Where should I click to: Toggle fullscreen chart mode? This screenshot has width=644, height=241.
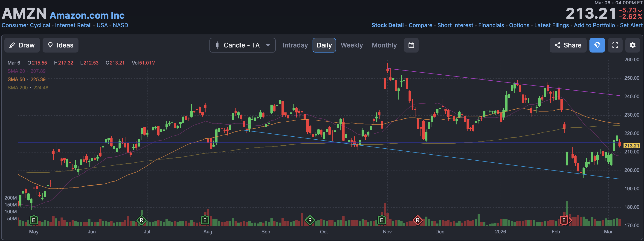(615, 45)
